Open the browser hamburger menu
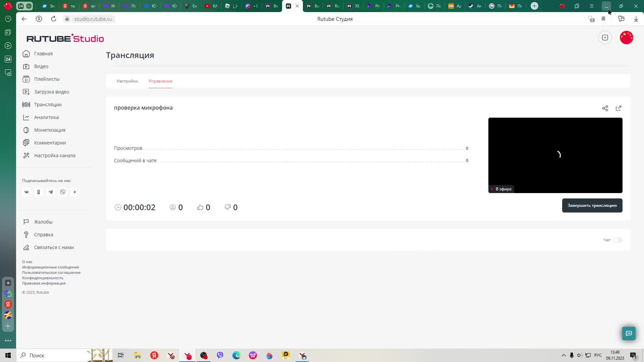The width and height of the screenshot is (644, 362). (592, 6)
